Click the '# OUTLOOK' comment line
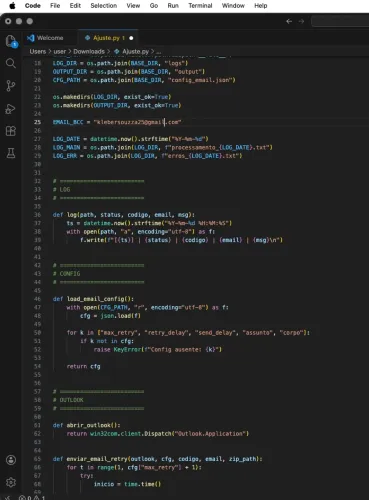The image size is (369, 500). tap(68, 400)
